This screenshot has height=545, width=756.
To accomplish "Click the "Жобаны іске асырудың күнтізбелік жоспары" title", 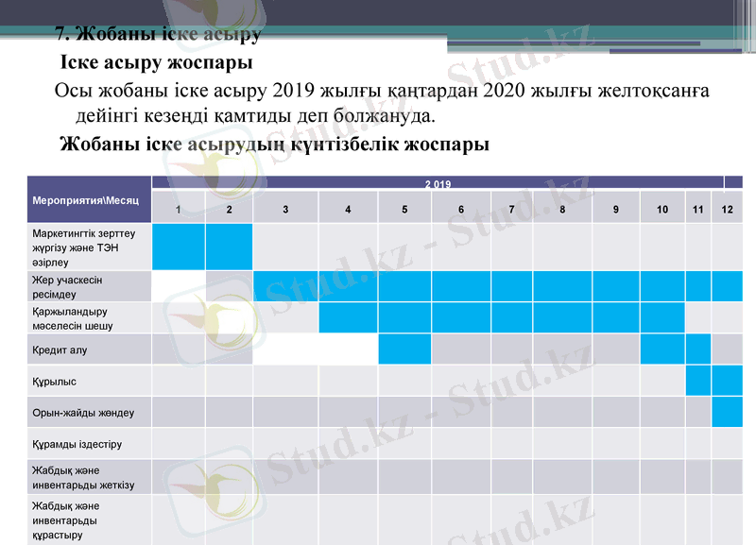I will tap(274, 146).
